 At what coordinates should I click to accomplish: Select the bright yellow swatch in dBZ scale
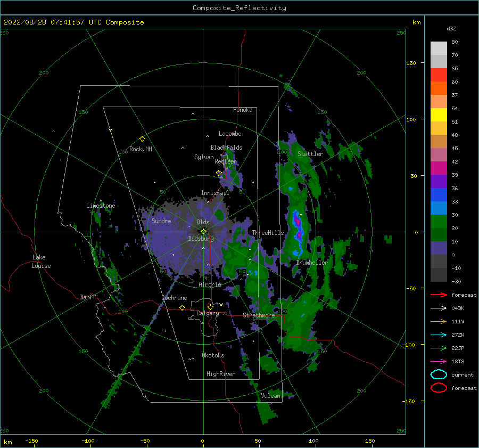pos(439,115)
